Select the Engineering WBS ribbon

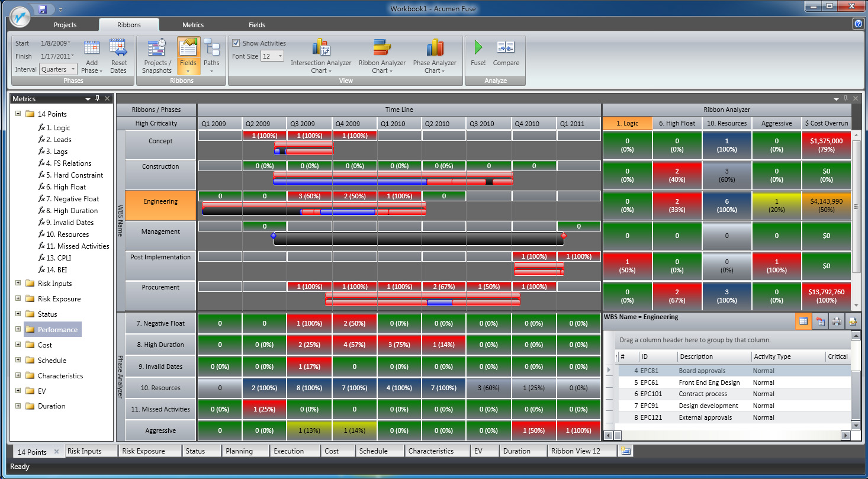tap(160, 204)
